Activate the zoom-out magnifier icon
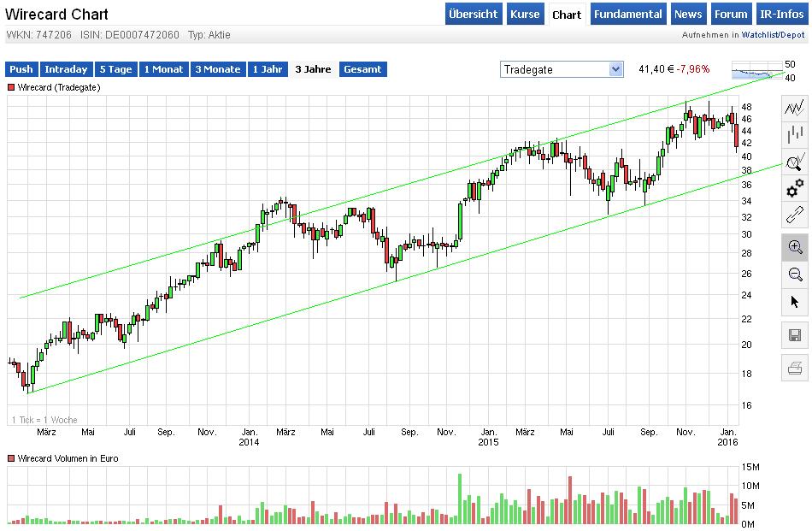The image size is (812, 531). point(794,274)
